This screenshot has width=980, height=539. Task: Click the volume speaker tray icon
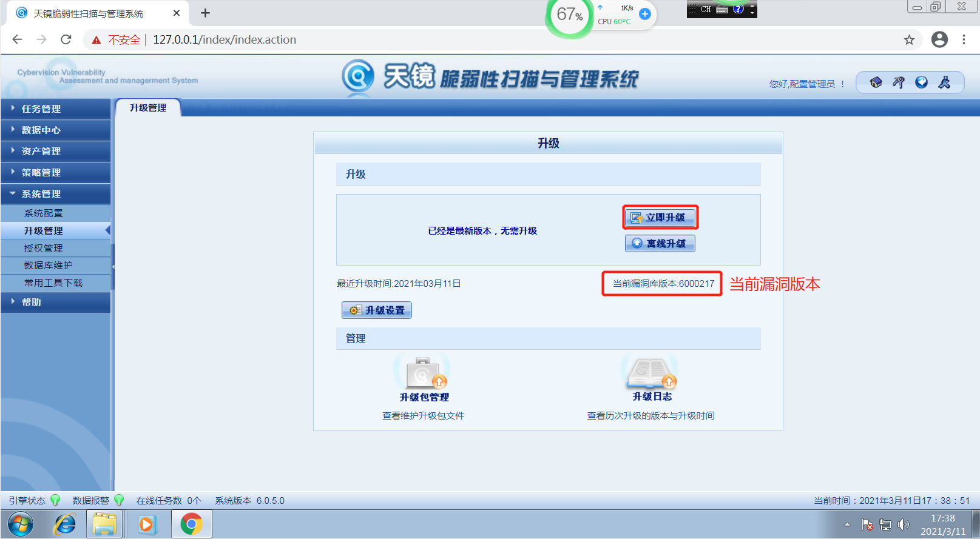click(903, 524)
